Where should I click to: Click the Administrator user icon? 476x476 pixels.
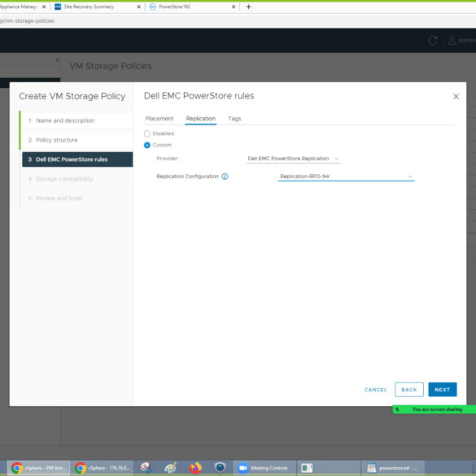[452, 41]
